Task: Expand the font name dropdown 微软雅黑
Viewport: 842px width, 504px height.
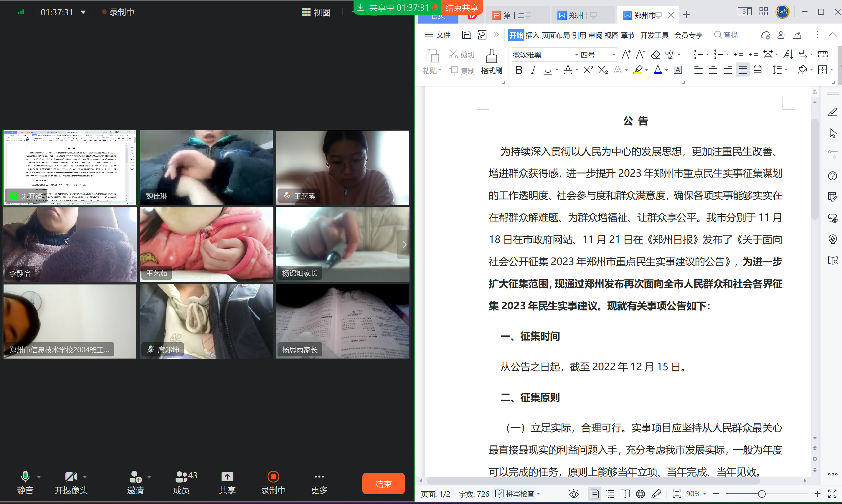Action: pos(576,55)
